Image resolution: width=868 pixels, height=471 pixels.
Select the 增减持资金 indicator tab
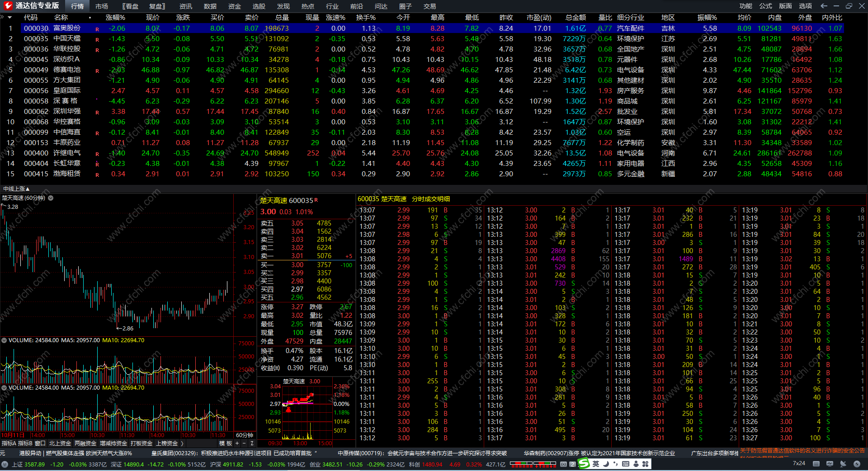[113, 443]
